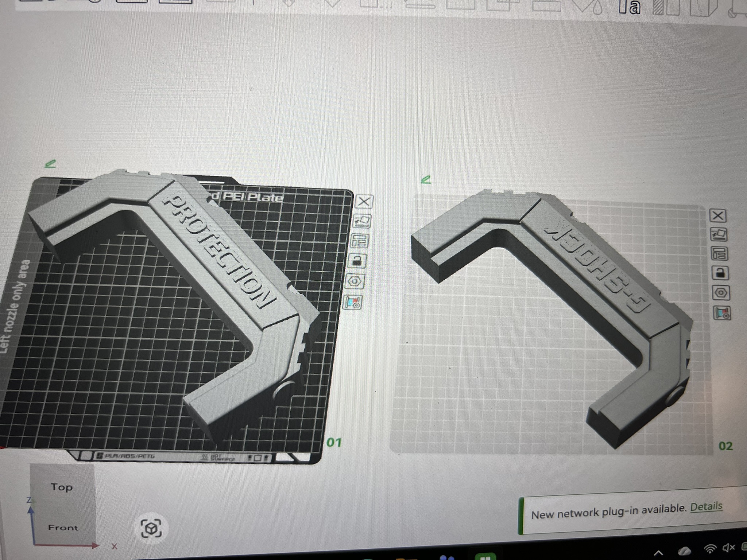Toggle the lock on plate 01
Image resolution: width=747 pixels, height=560 pixels.
[x=357, y=261]
